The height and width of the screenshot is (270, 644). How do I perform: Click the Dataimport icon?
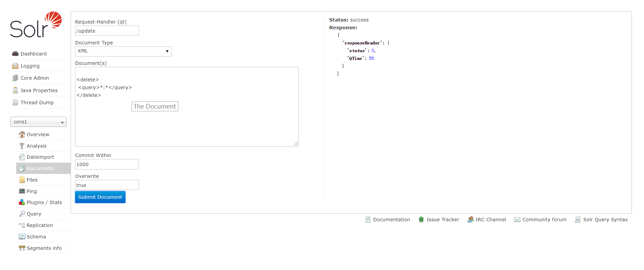(x=22, y=157)
